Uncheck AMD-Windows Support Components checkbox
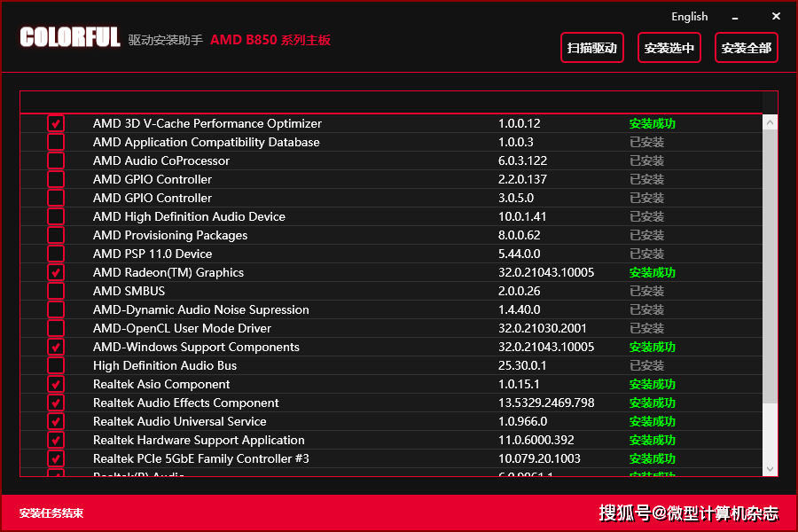 coord(56,348)
